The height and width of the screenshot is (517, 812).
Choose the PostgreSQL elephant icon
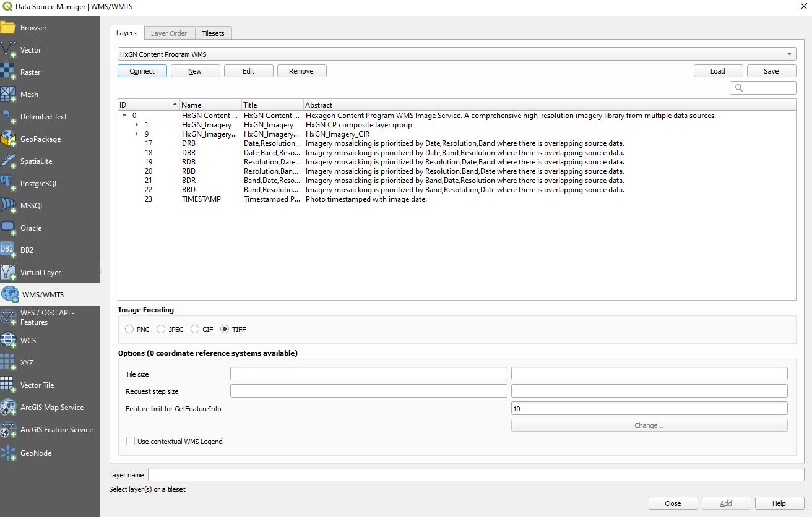(9, 184)
